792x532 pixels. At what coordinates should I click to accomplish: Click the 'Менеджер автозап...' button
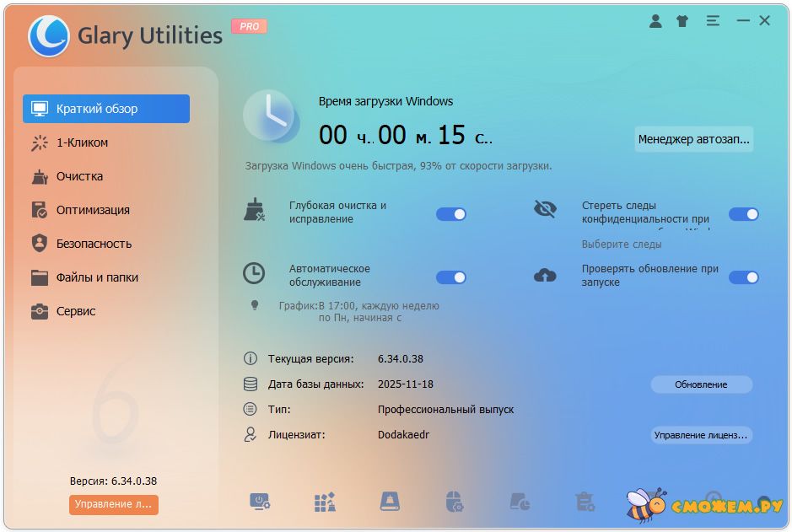(693, 139)
